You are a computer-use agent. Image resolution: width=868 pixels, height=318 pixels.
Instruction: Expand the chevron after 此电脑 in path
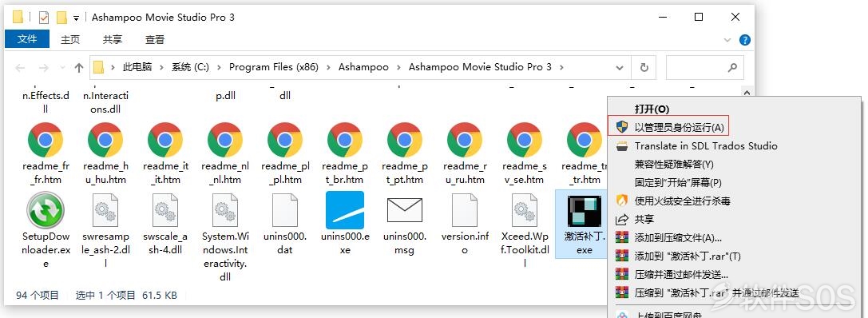coord(161,67)
